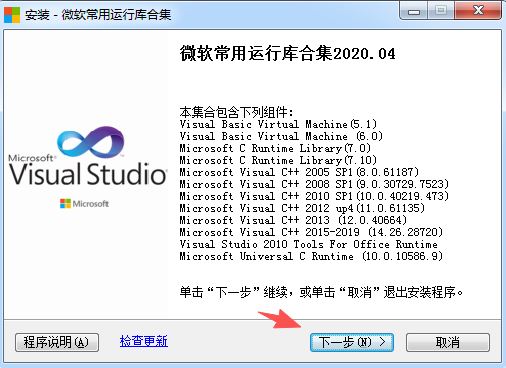Viewport: 506px width, 368px height.
Task: Minimize the installer window
Action: coord(414,11)
